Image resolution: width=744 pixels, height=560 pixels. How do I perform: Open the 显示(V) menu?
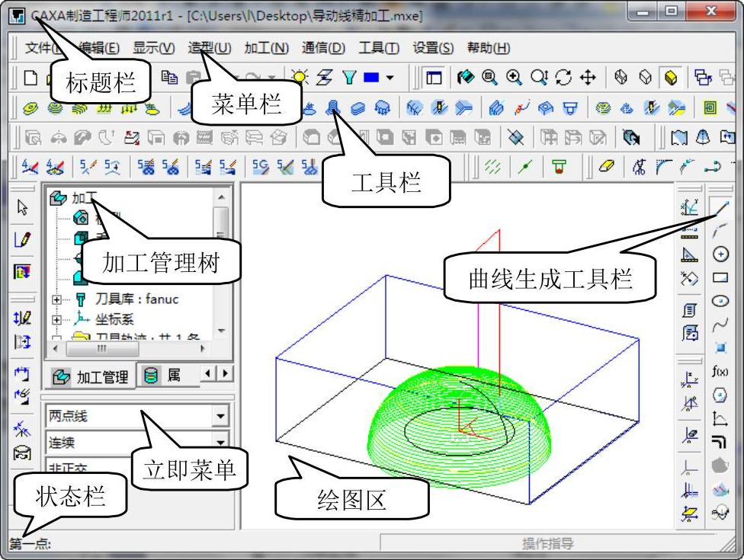[154, 47]
